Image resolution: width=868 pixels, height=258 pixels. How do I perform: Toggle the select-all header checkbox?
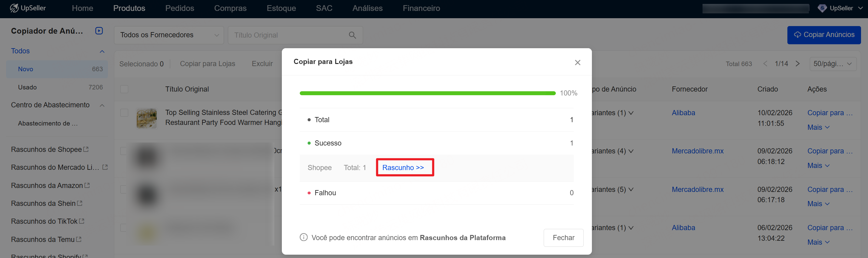pyautogui.click(x=124, y=89)
